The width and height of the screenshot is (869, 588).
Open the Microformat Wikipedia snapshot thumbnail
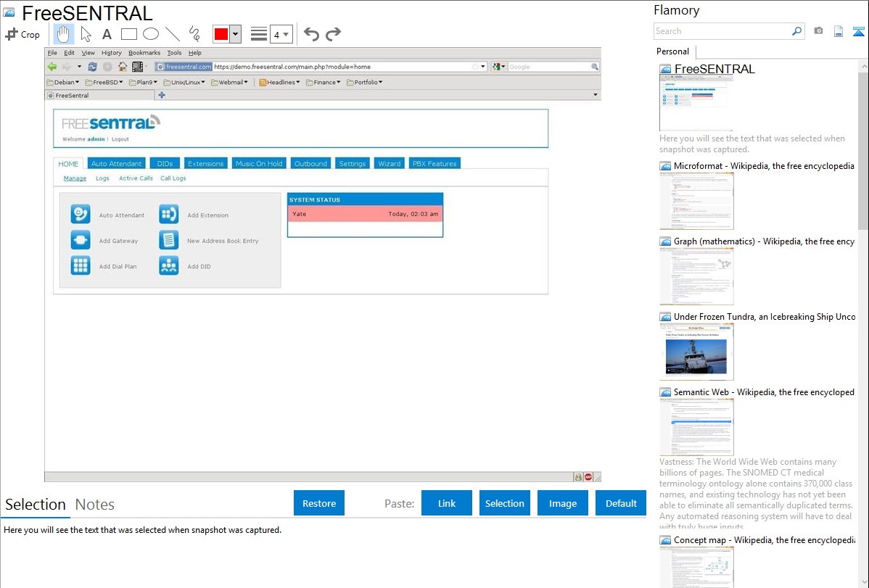pyautogui.click(x=696, y=201)
